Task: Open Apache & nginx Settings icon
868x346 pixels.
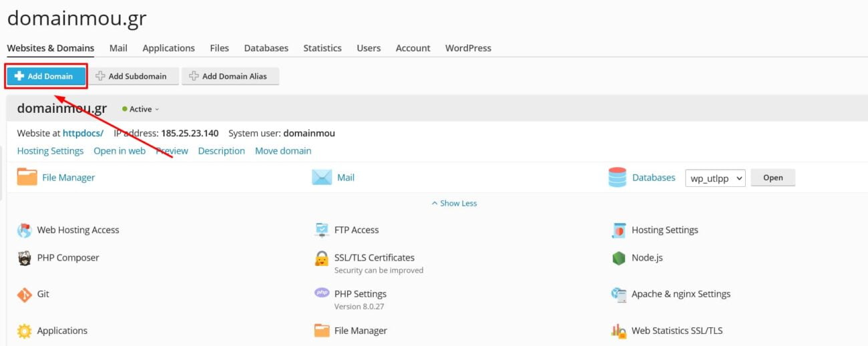Action: [618, 295]
